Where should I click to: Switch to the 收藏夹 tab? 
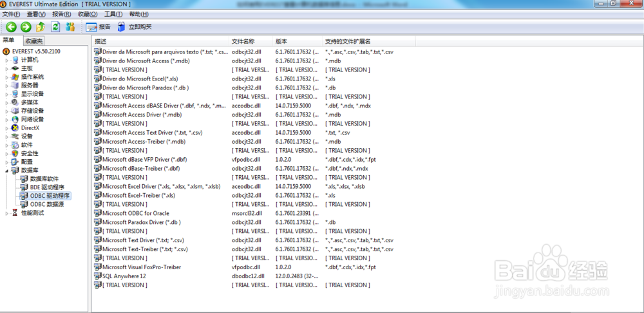33,41
